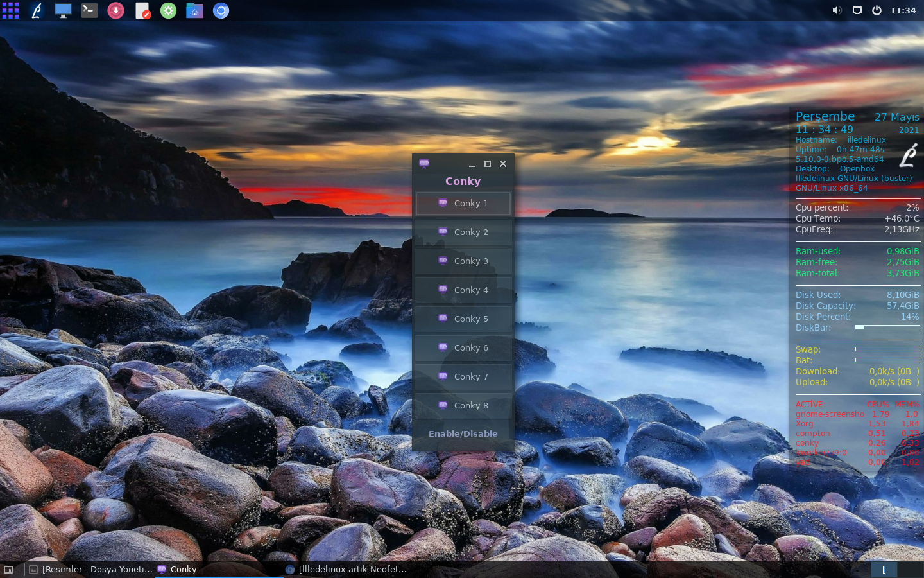Switch to Resimler file manager taskbar entry
Viewport: 924px width, 578px height.
click(90, 570)
